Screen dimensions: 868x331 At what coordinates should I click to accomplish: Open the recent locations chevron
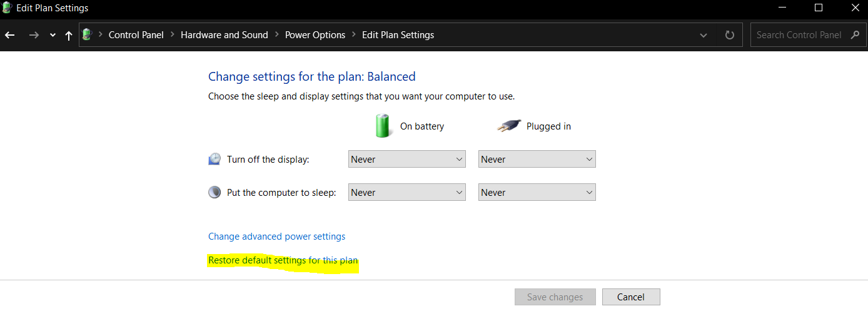(x=53, y=35)
